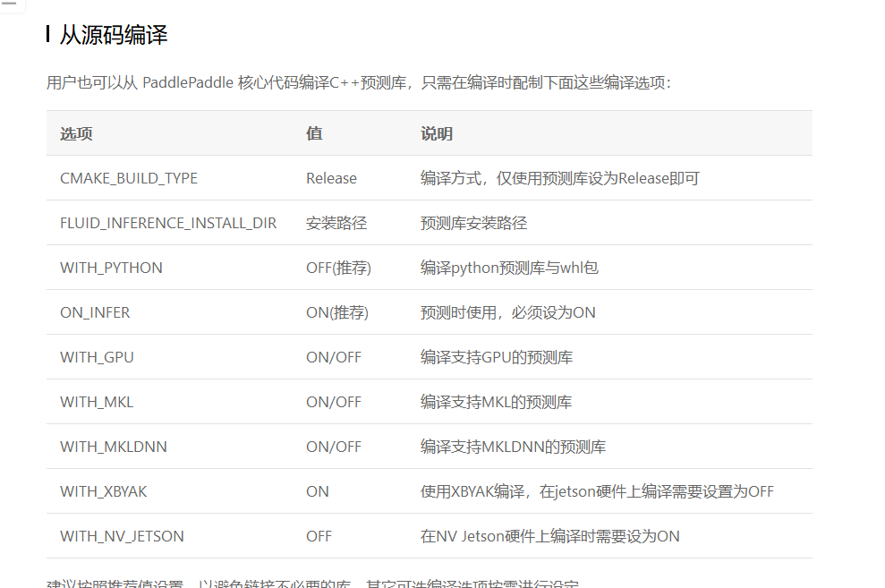
Task: Click ON/OFF value in WITH_MKLDNN row
Action: click(x=334, y=447)
